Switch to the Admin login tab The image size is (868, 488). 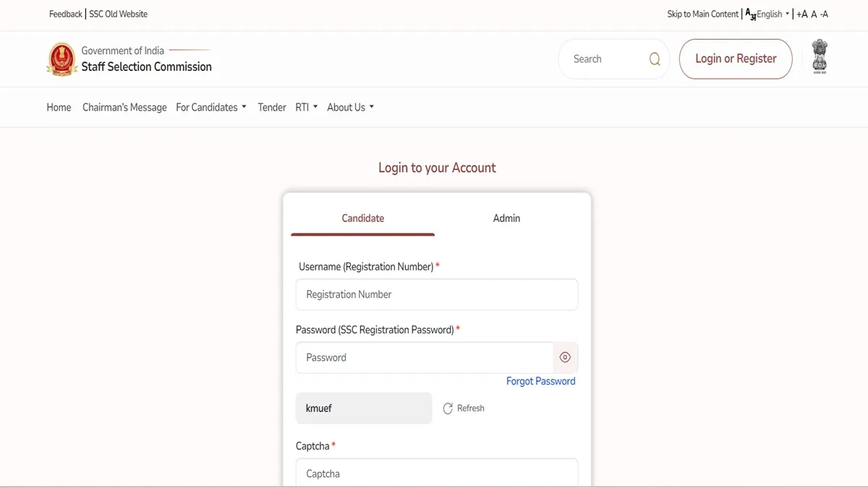pos(506,218)
